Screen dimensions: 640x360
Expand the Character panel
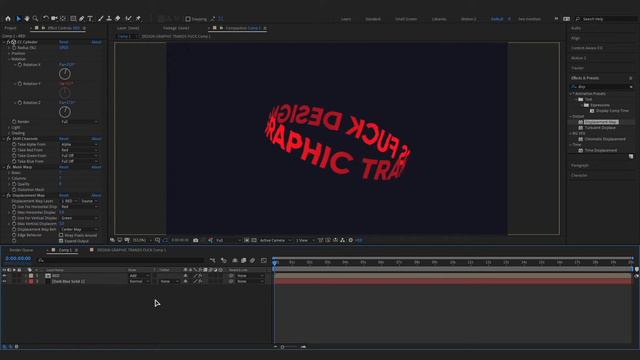(579, 175)
